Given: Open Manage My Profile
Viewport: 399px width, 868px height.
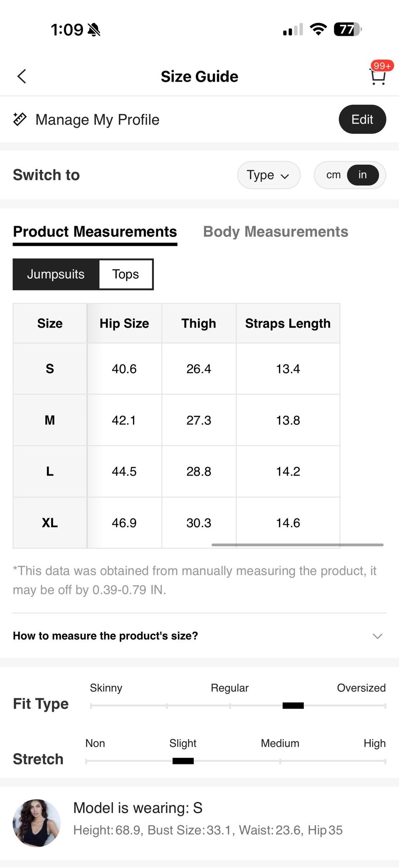Looking at the screenshot, I should [97, 119].
